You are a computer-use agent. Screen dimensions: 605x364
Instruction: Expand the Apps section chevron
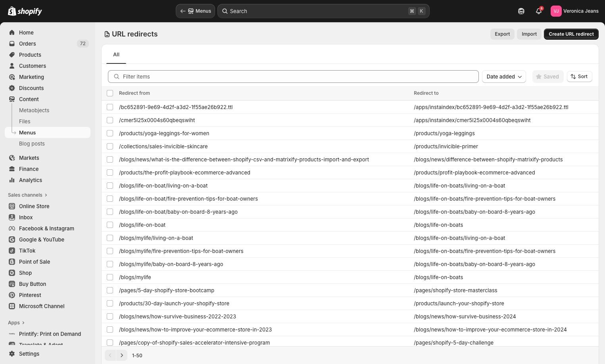[23, 323]
